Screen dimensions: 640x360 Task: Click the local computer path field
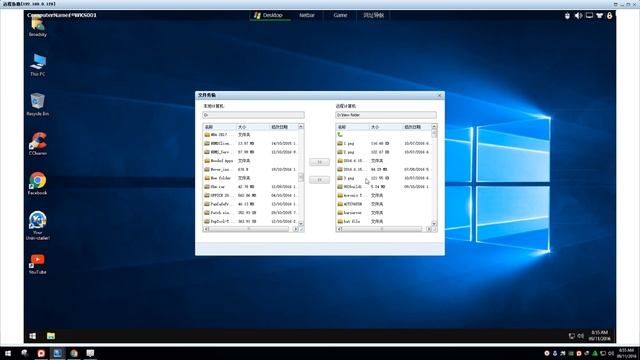coord(253,115)
